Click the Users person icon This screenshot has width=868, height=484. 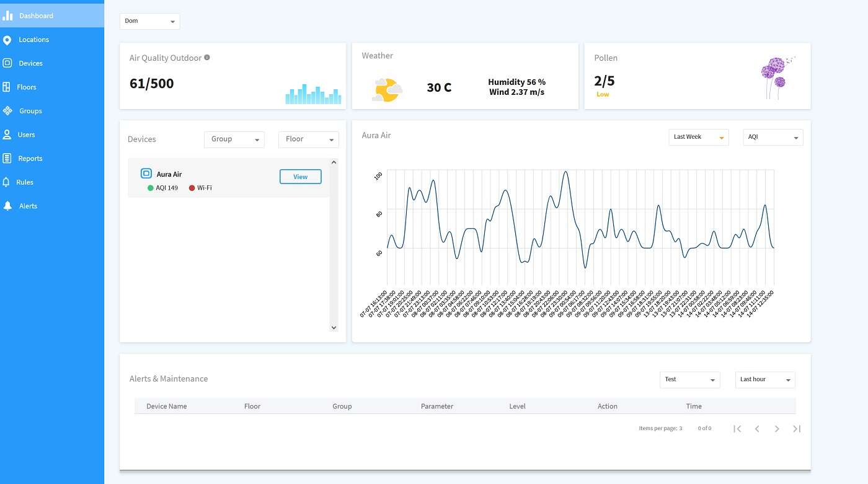(x=7, y=134)
